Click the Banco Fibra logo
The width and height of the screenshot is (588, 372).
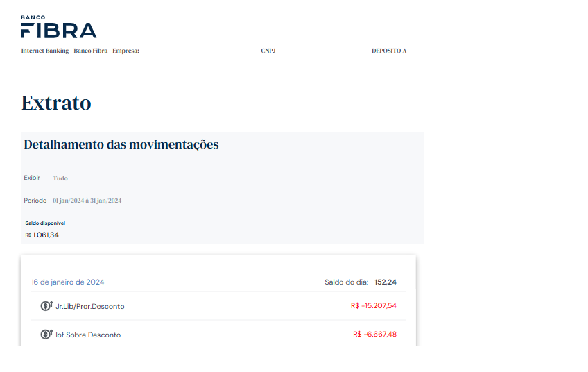pos(59,26)
